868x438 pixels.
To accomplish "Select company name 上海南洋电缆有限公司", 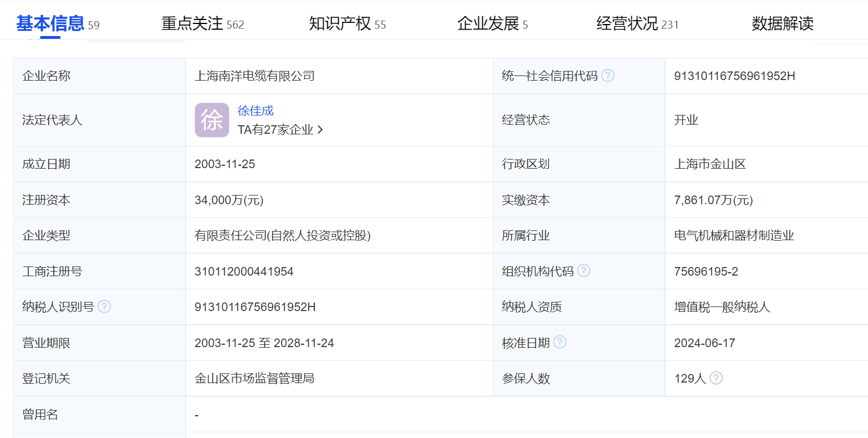I will 255,75.
